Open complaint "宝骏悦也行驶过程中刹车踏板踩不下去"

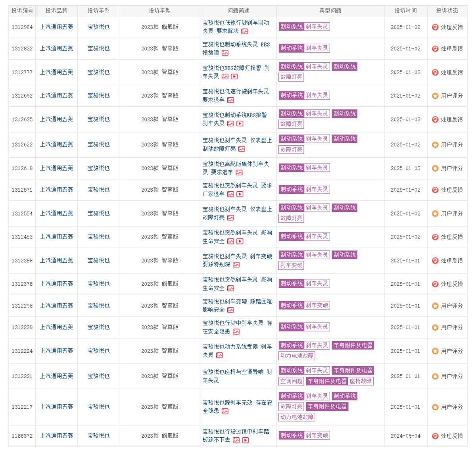pyautogui.click(x=236, y=436)
